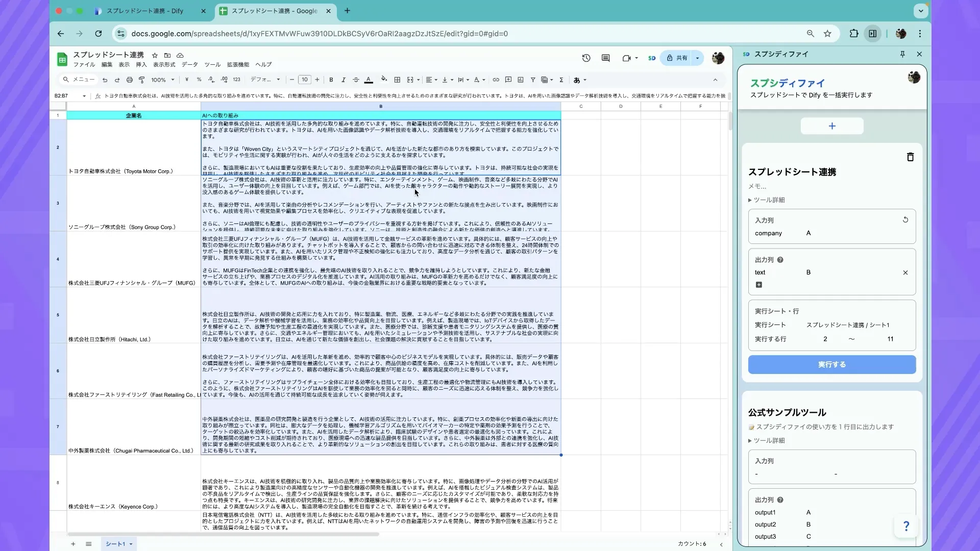980x551 pixels.
Task: Open the insert chart icon
Action: click(x=521, y=80)
